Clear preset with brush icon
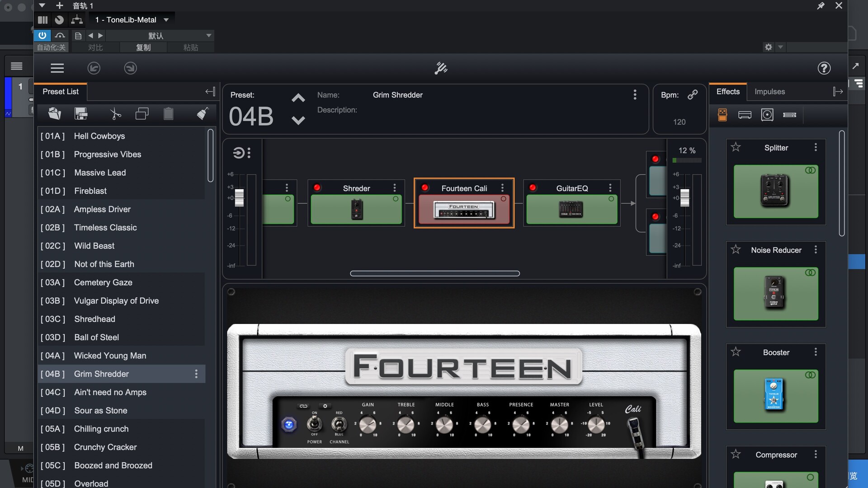The width and height of the screenshot is (868, 488). tap(203, 113)
